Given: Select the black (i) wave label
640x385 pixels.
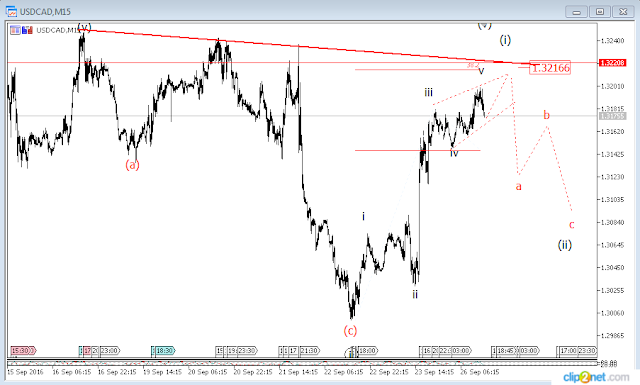Looking at the screenshot, I should (x=505, y=40).
